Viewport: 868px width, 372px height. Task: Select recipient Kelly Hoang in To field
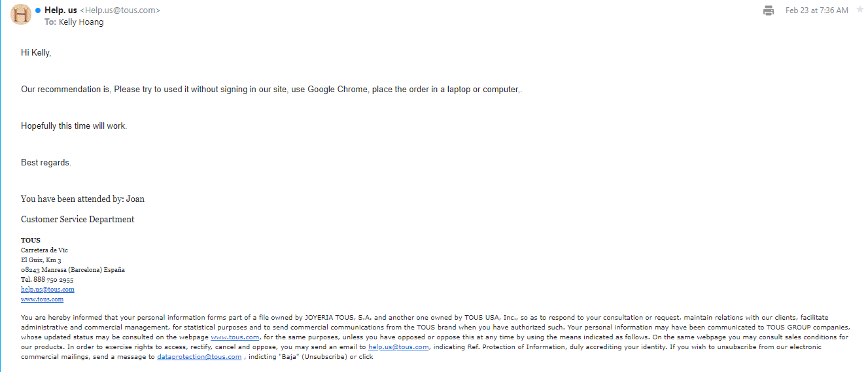click(81, 22)
